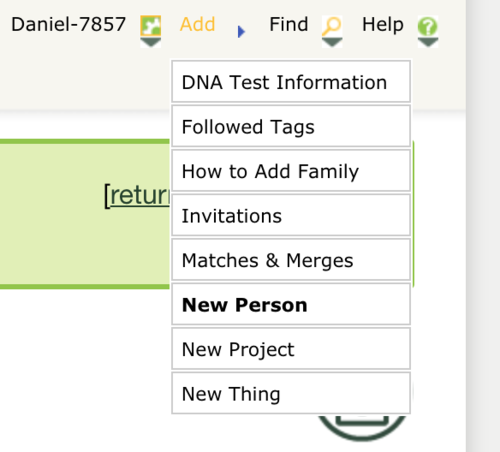This screenshot has height=452, width=500.
Task: Expand dropdown arrow under Help icon
Action: coord(428,42)
